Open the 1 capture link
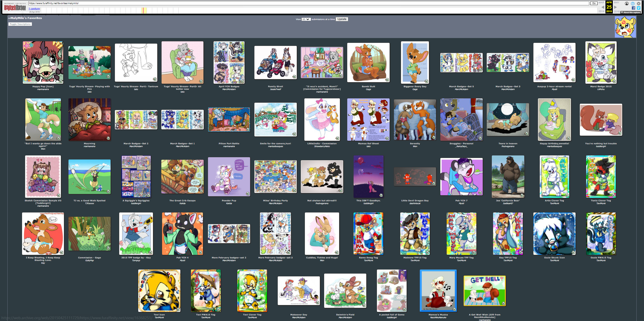This screenshot has height=321, width=644. 34,9
